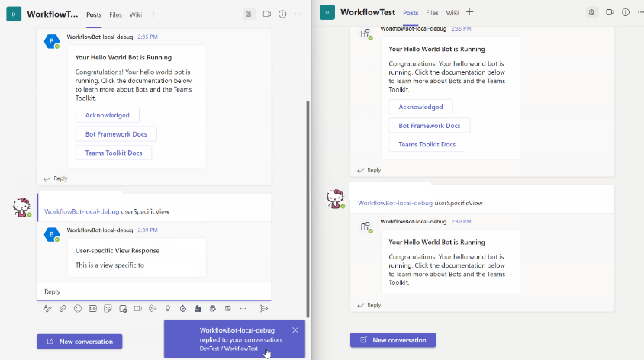Image resolution: width=644 pixels, height=360 pixels.
Task: Click the Meet video icon in right window header
Action: pos(610,12)
